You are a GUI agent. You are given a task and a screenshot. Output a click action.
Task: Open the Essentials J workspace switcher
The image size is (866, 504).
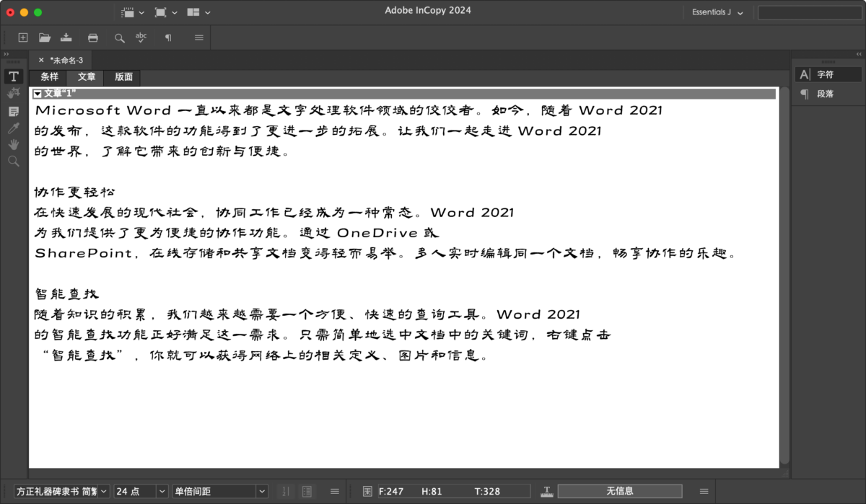pos(717,12)
